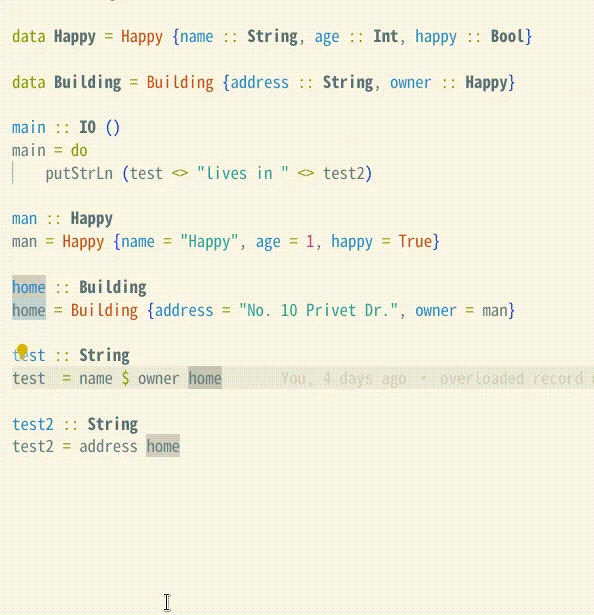The height and width of the screenshot is (615, 594).
Task: Click the 'String' type in 'test :: String'
Action: pyautogui.click(x=104, y=355)
